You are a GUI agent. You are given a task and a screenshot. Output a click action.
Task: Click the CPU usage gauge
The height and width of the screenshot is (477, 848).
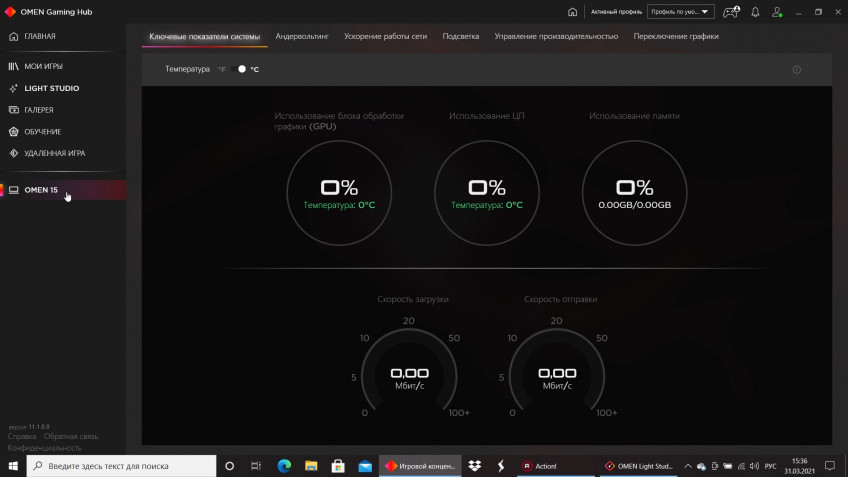[x=487, y=193]
